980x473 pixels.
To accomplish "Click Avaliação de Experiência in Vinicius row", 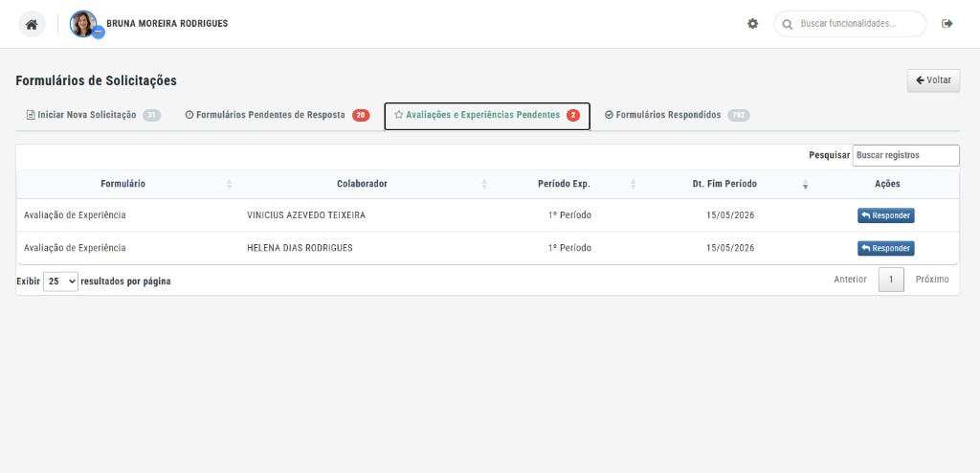I will [75, 215].
